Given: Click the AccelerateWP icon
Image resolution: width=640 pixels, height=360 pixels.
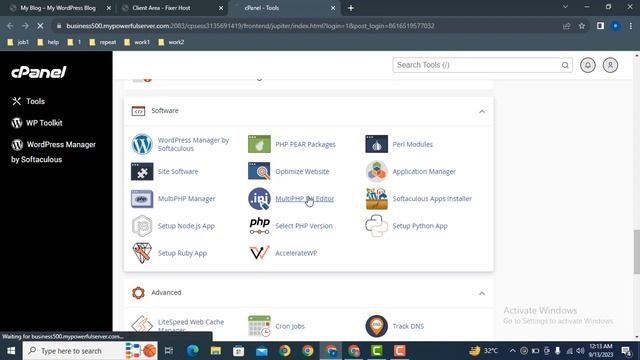Looking at the screenshot, I should [x=259, y=253].
